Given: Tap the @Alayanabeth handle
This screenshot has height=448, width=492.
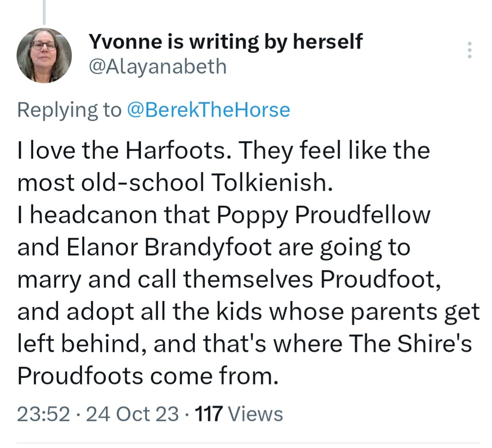Looking at the screenshot, I should tap(157, 66).
